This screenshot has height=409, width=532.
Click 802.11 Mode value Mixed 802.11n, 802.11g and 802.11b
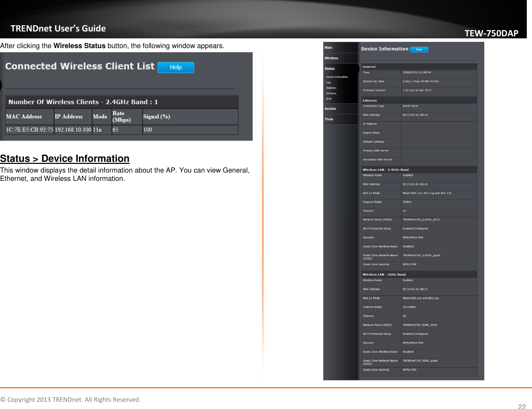point(427,193)
